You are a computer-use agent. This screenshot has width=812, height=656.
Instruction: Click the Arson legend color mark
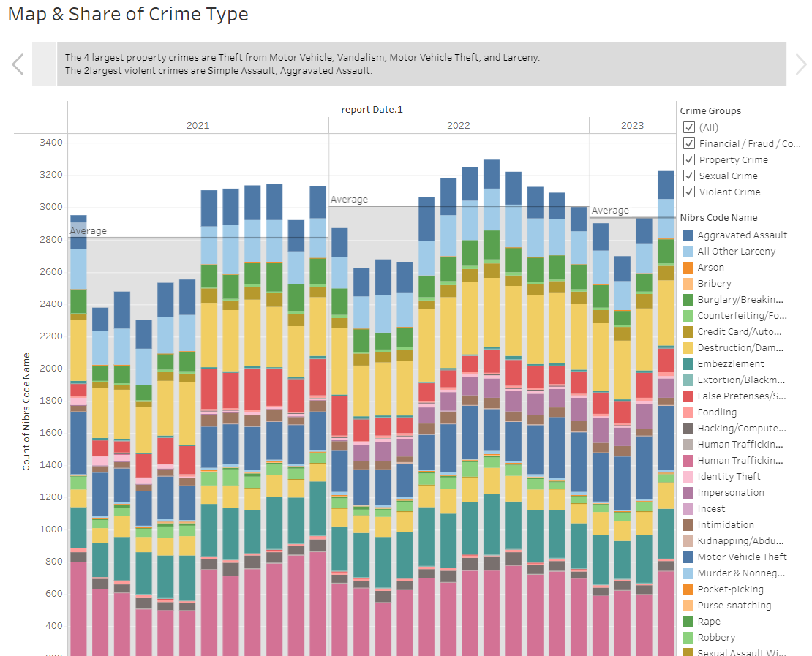[x=688, y=267]
